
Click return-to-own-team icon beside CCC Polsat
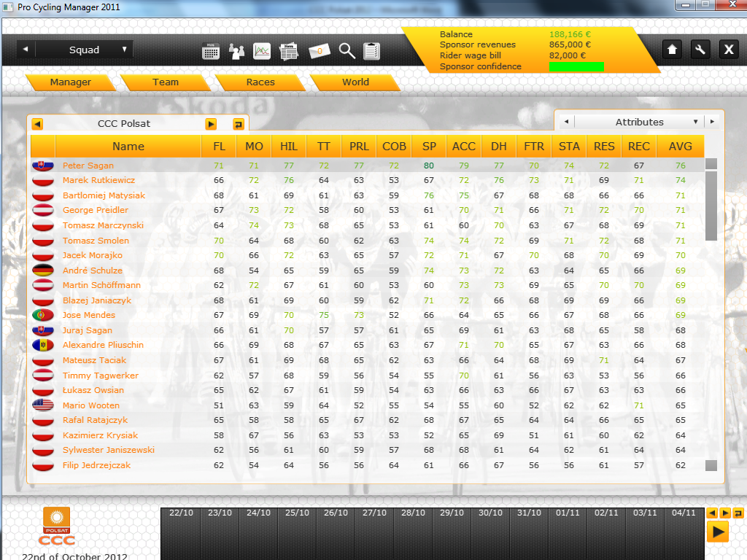click(239, 124)
